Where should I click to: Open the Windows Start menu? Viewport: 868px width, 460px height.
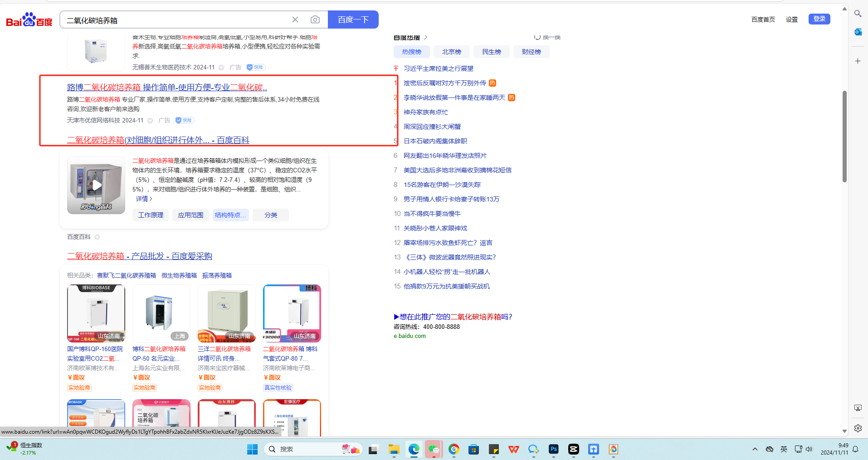pyautogui.click(x=252, y=449)
